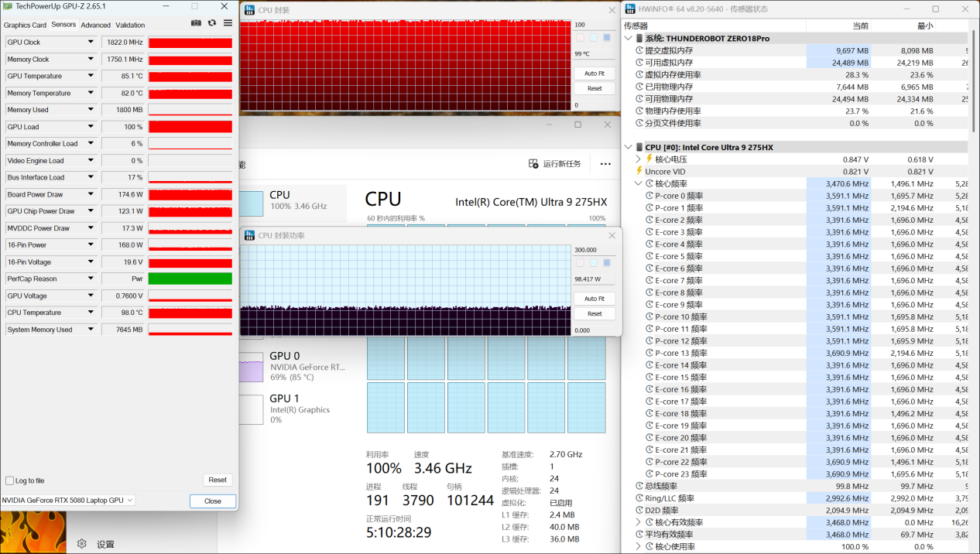Click the clock icon beside 提交虚拟内存
The width and height of the screenshot is (980, 554).
639,50
